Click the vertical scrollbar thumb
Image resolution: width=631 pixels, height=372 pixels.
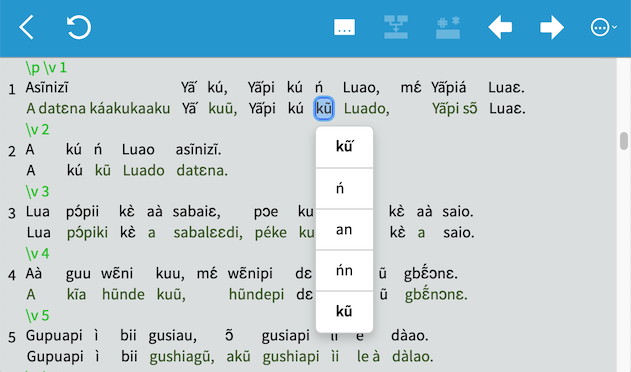(624, 141)
